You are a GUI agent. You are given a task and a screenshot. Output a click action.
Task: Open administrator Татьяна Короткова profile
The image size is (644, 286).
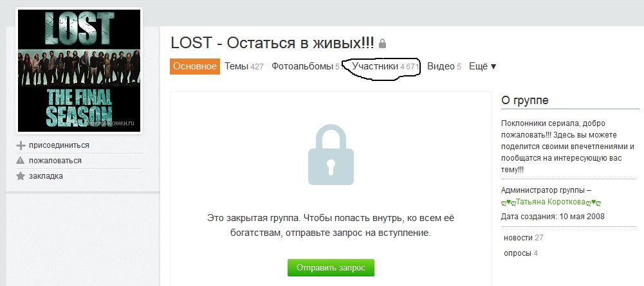pos(551,202)
